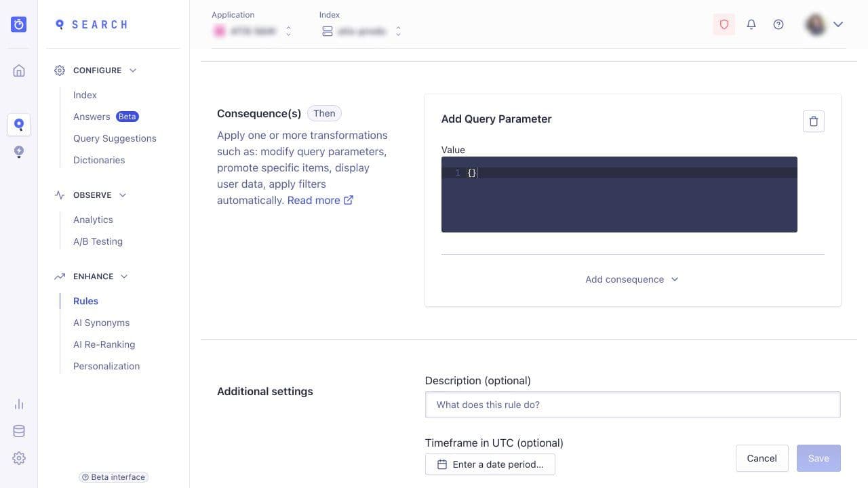Collapse the CONFIGURE section chevron
The height and width of the screenshot is (488, 868).
coord(133,70)
